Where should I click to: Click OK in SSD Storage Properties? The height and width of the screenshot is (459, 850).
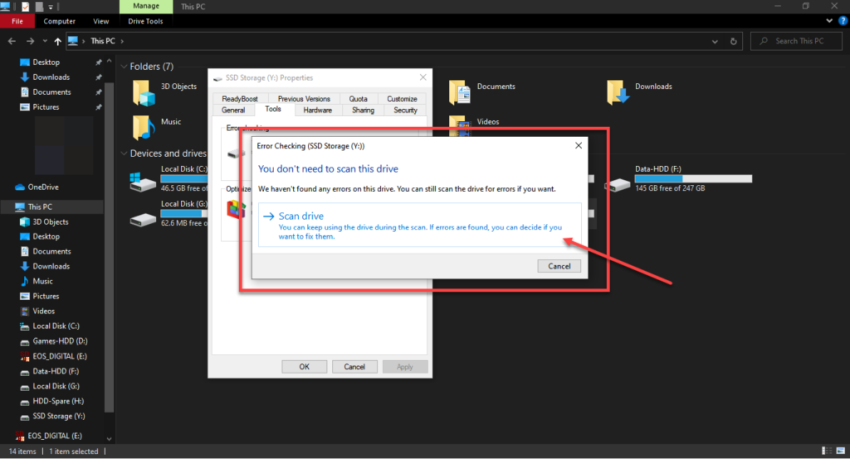(x=304, y=367)
